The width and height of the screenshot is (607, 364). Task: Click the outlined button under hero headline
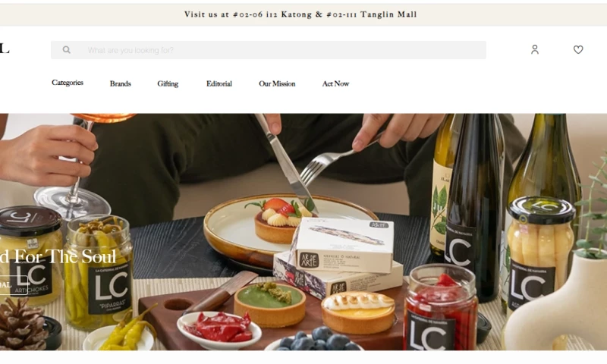click(13, 285)
